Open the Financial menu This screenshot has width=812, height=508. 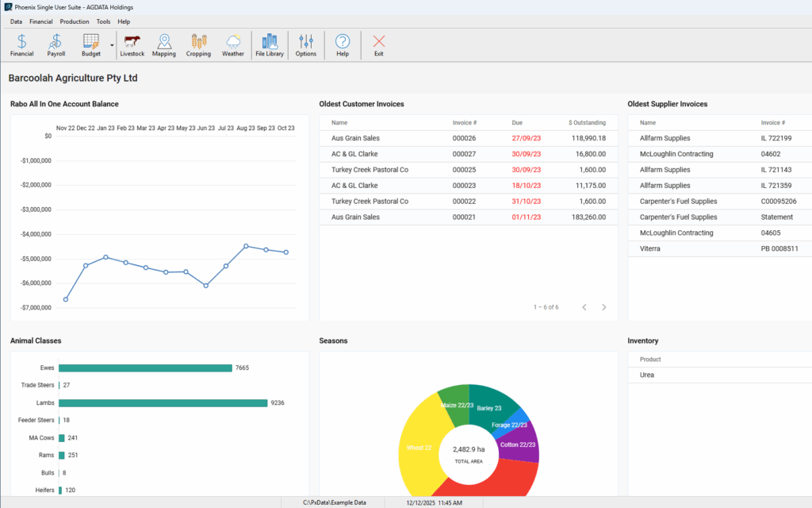(41, 21)
